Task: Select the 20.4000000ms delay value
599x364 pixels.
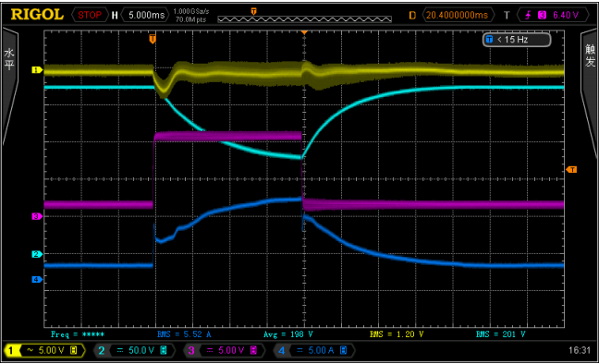Action: (457, 16)
